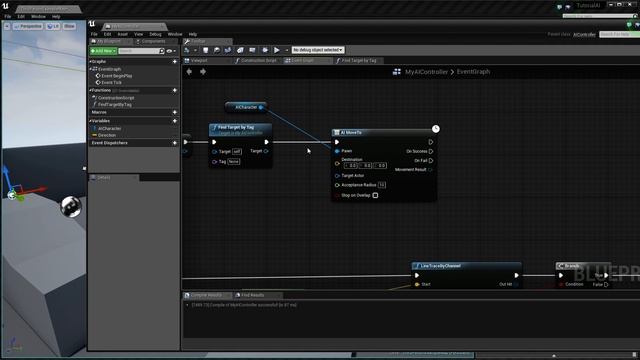The width and height of the screenshot is (640, 360).
Task: Open the View menu in Blueprint editor
Action: point(138,34)
